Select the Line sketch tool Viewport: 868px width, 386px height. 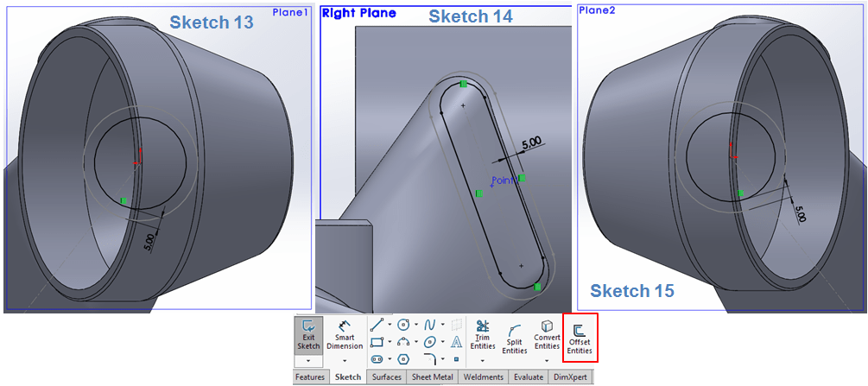(377, 325)
